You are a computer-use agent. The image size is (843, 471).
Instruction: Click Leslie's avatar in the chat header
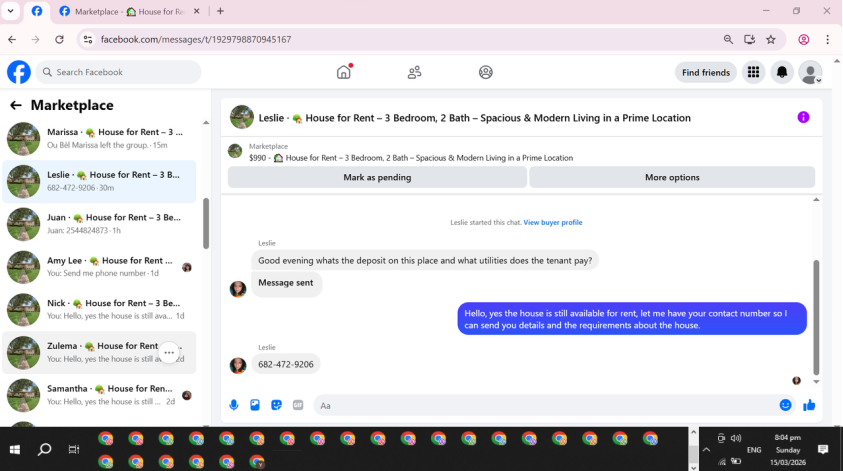242,117
